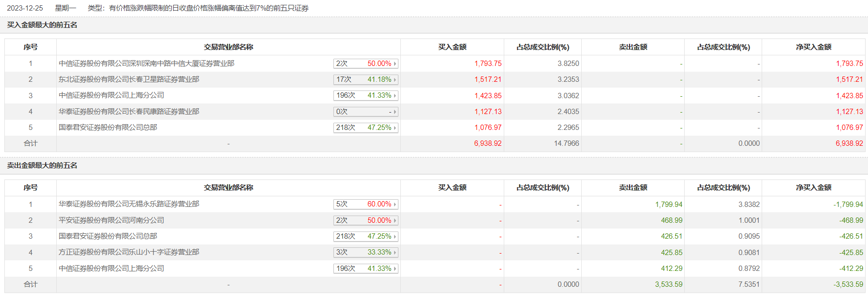Click 卖出金额 header in buy table

pyautogui.click(x=633, y=47)
